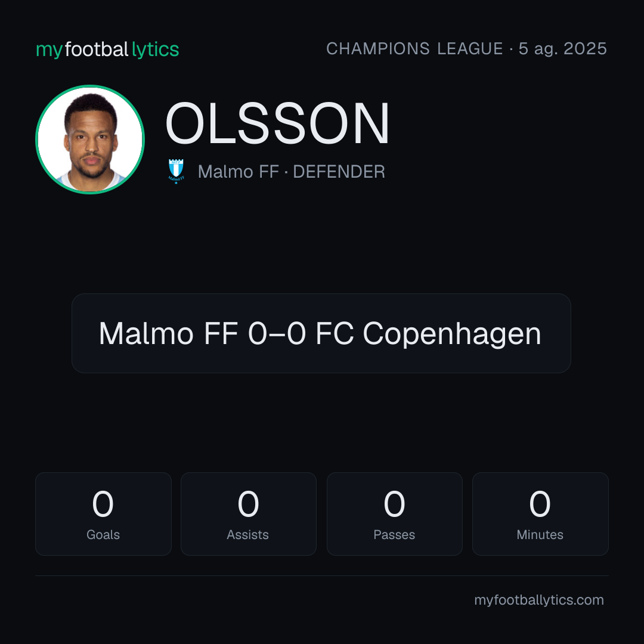
Task: Select the Minutes stat card
Action: pos(540,514)
